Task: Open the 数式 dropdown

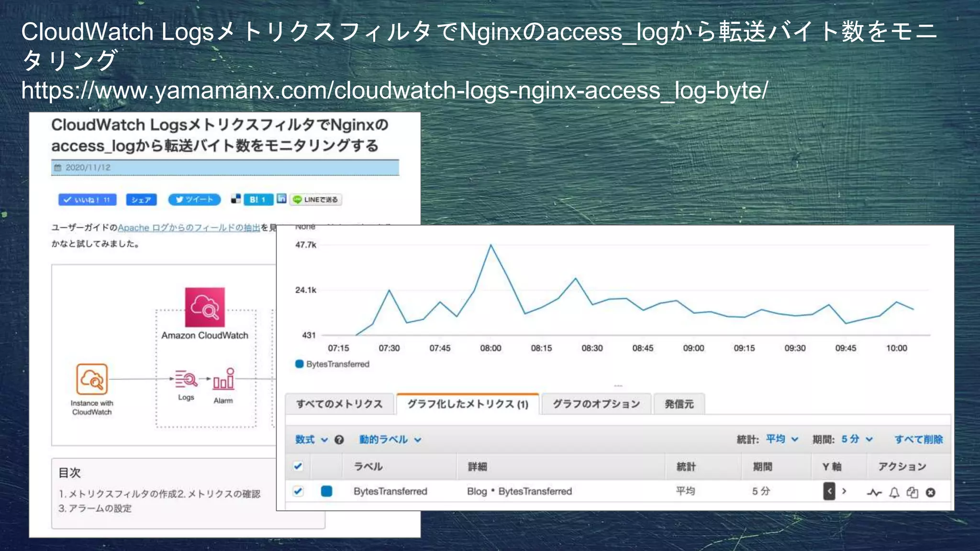Action: (x=311, y=440)
